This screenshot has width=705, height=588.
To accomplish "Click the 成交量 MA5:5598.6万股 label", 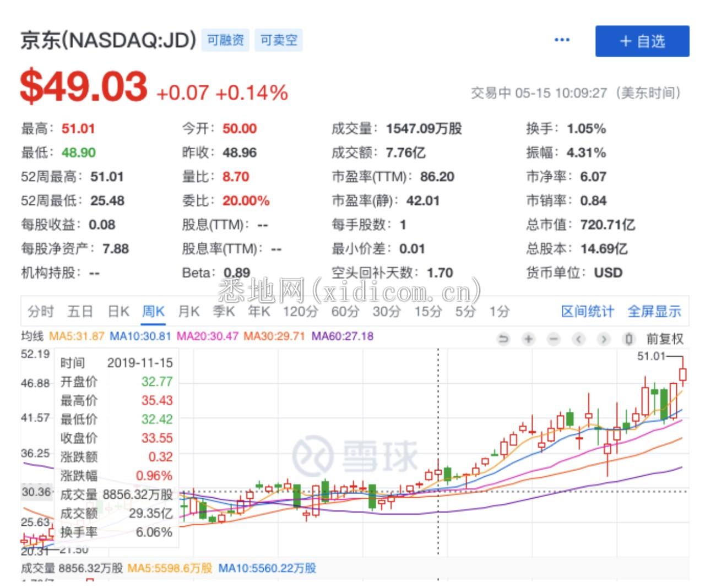I will 170,568.
